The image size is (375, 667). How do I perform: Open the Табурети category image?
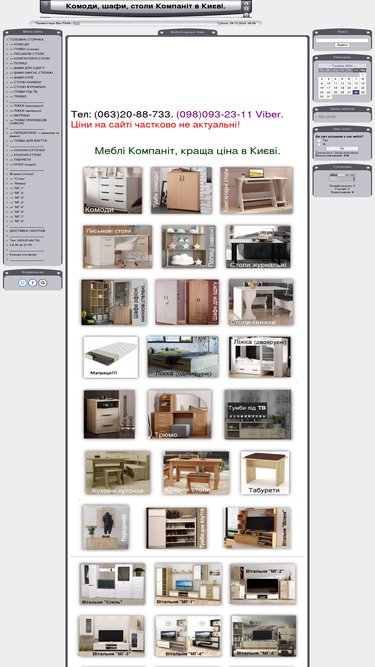pos(265,473)
